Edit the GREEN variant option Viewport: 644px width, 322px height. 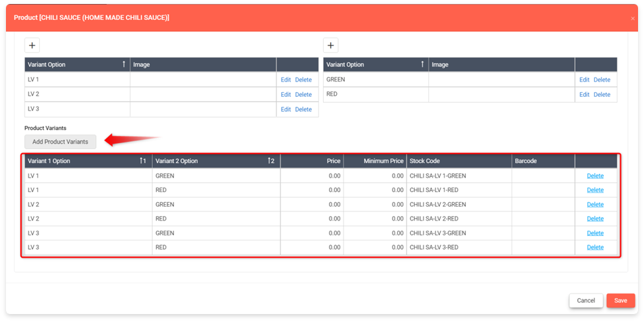[x=584, y=80]
